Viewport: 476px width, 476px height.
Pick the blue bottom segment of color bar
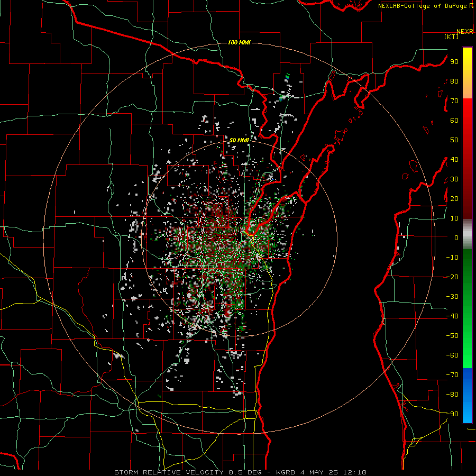467,396
